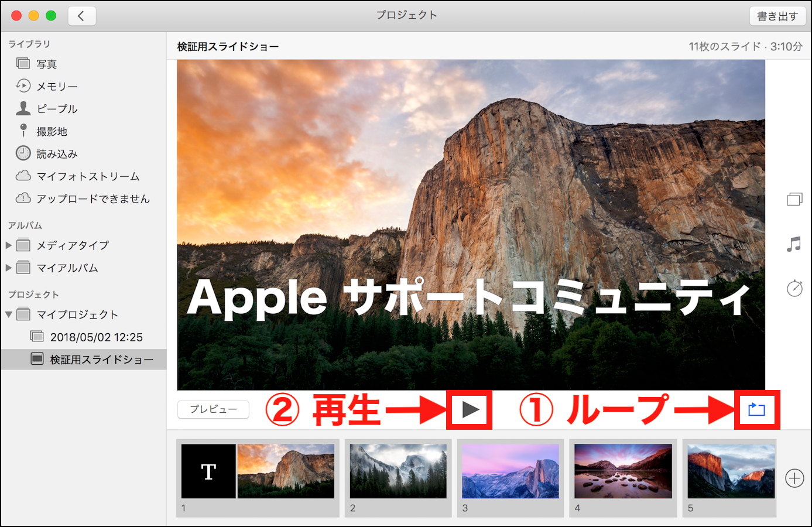Collapse the マイプロジェクト disclosure triangle
Screen dimensions: 812x527
pos(9,314)
